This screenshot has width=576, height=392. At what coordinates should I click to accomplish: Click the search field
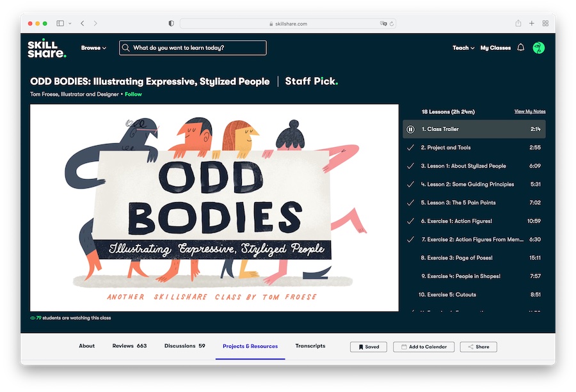tap(193, 48)
